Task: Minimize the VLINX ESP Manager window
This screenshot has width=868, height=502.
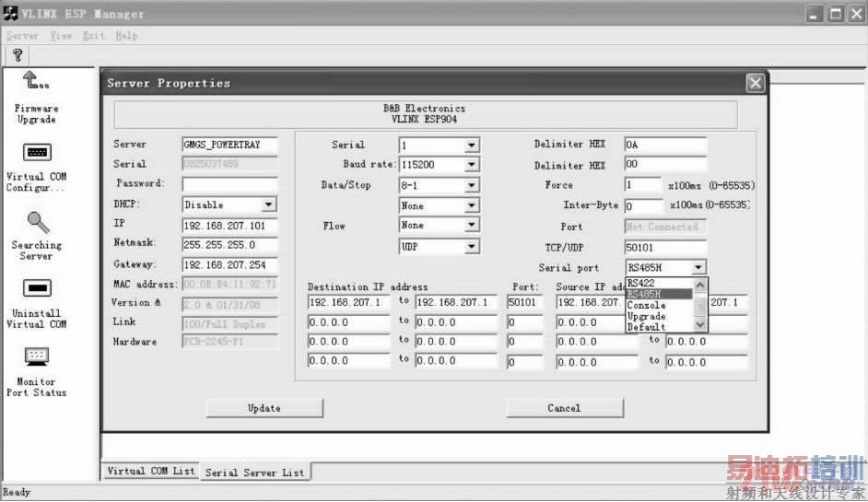Action: point(814,14)
